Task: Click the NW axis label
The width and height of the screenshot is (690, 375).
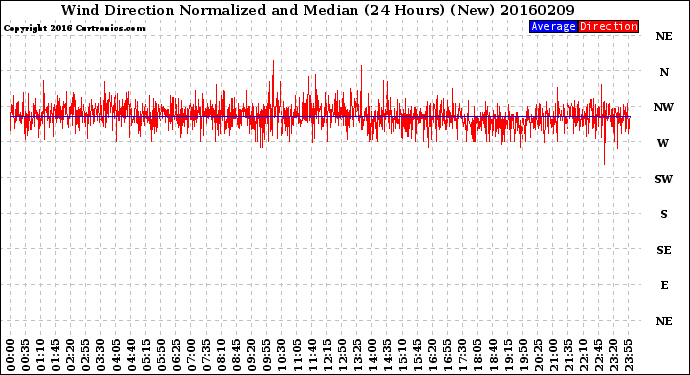Action: pyautogui.click(x=664, y=107)
